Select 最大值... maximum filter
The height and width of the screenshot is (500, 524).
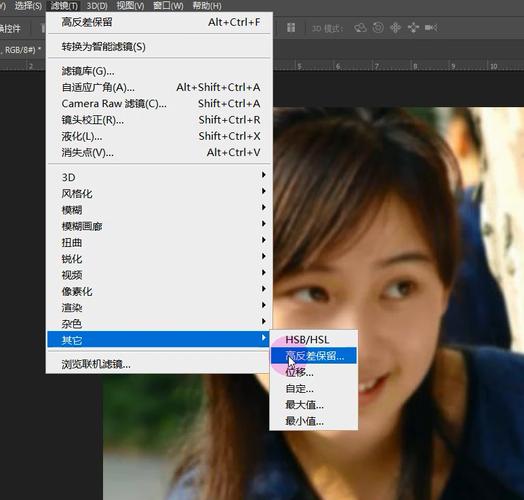314,405
